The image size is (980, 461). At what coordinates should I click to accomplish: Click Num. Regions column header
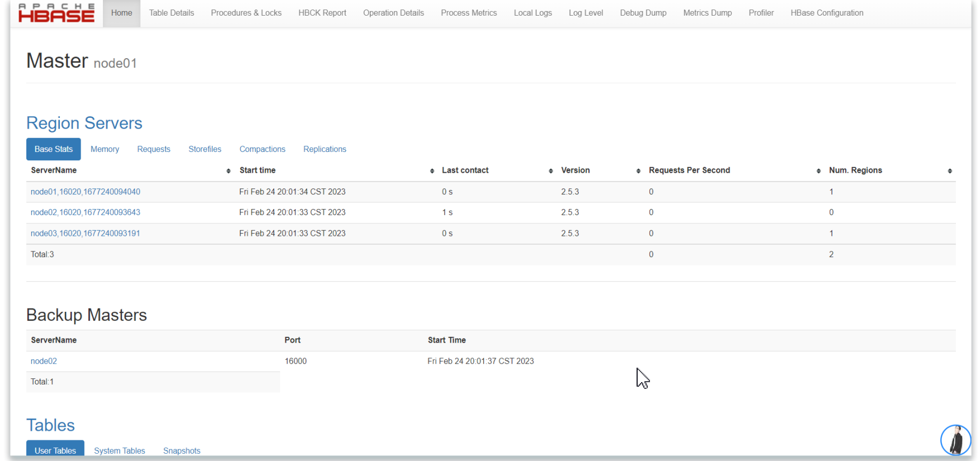pyautogui.click(x=855, y=170)
